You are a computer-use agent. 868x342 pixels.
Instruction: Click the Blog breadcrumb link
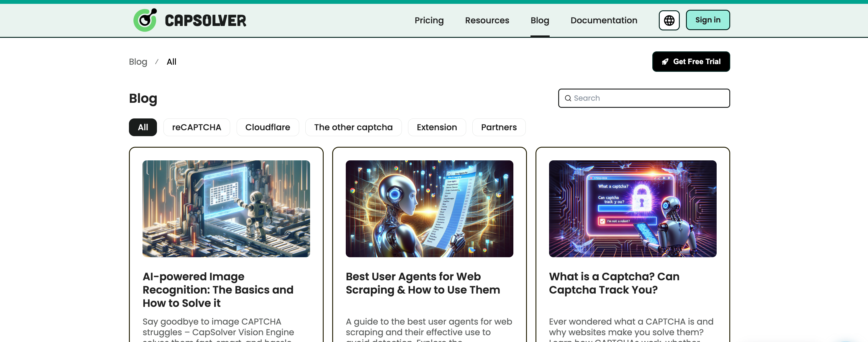coord(138,62)
